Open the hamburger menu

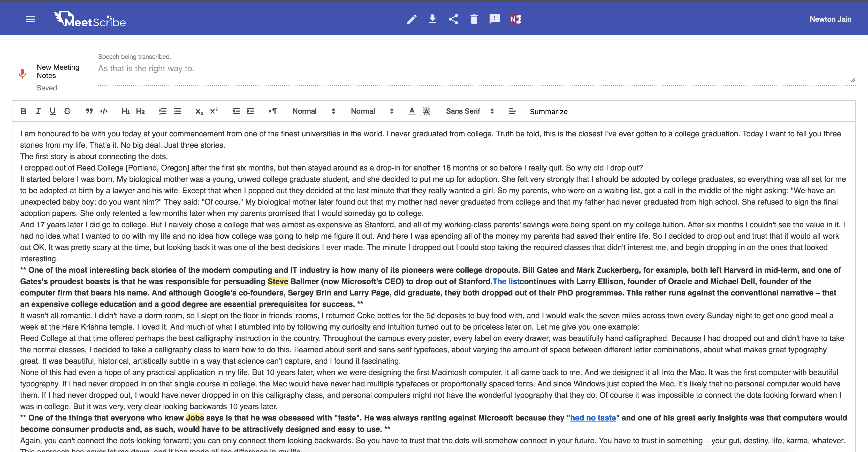30,19
